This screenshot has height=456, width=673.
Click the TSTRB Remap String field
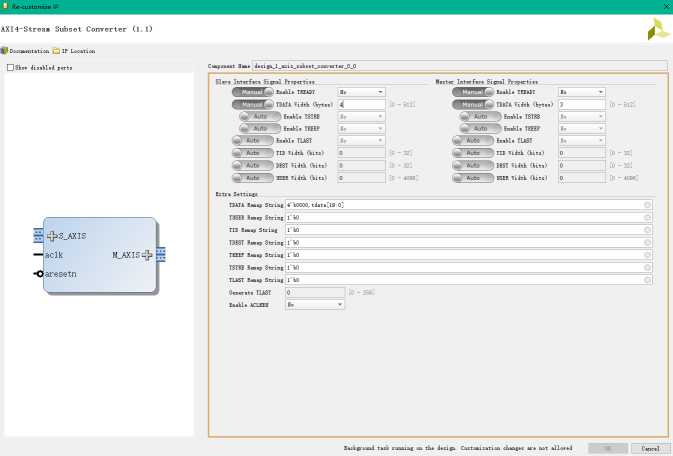point(469,268)
